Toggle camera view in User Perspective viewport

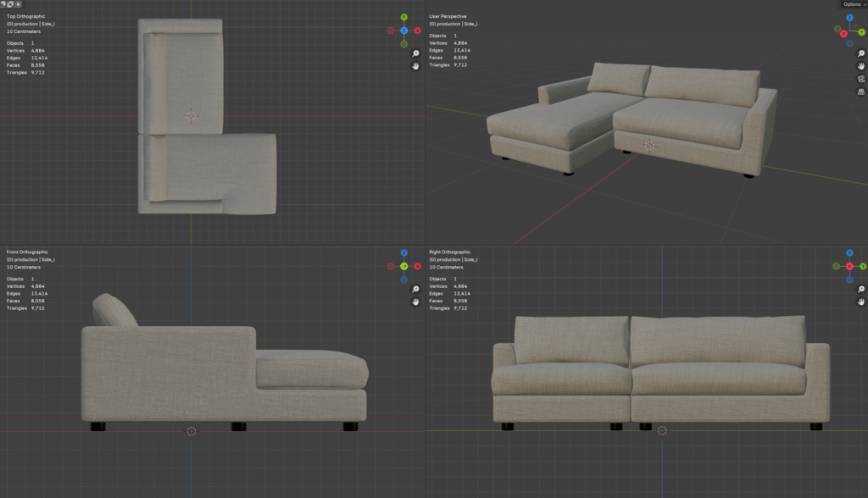(861, 79)
